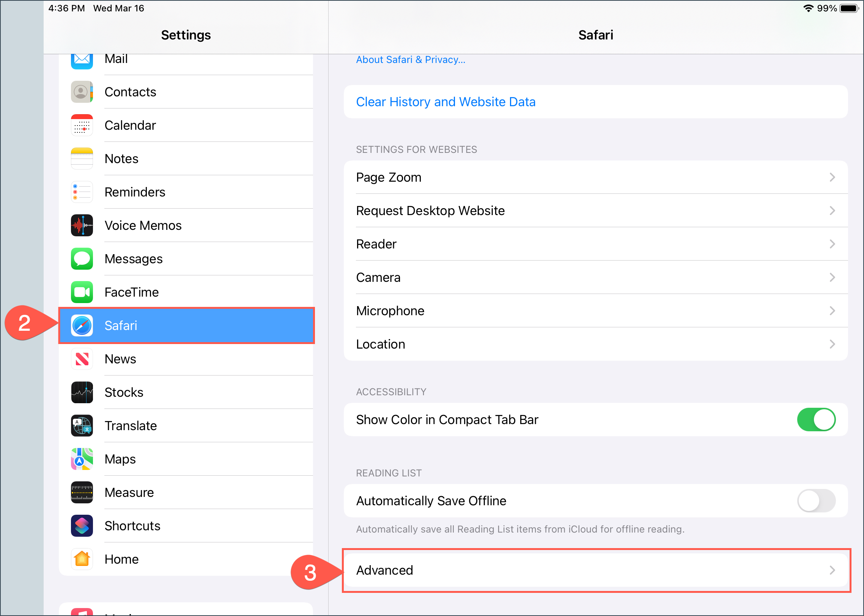
Task: Tap the Reminders app icon
Action: tap(82, 192)
